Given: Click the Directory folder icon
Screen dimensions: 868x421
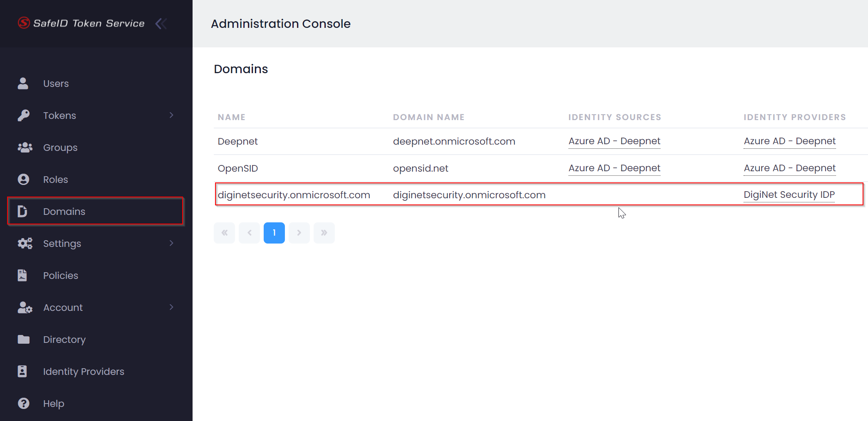Looking at the screenshot, I should tap(23, 340).
